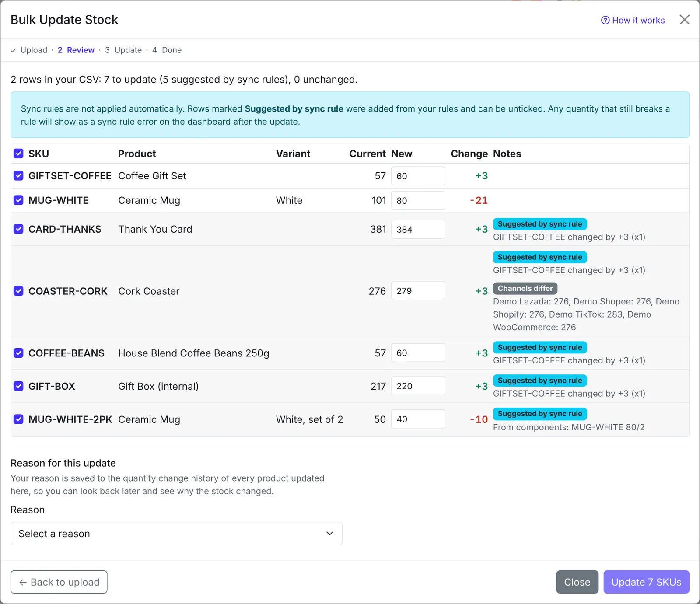The image size is (700, 604).
Task: Go to the Upload step in the wizard
Action: pyautogui.click(x=29, y=50)
